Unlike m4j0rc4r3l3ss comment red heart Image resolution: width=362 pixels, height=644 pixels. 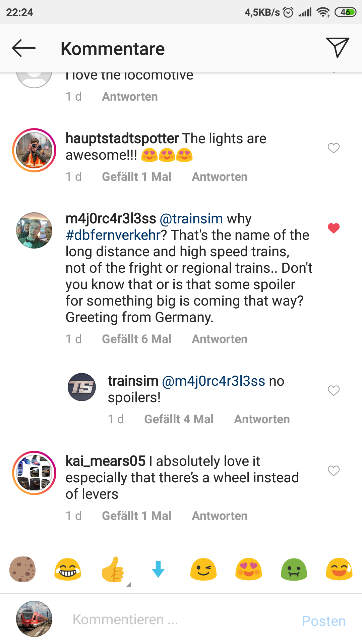point(334,228)
